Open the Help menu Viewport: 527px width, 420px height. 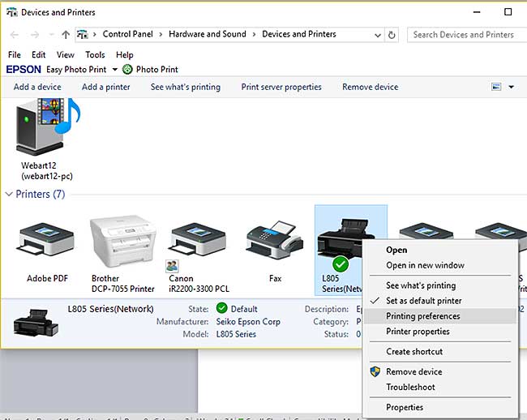125,55
